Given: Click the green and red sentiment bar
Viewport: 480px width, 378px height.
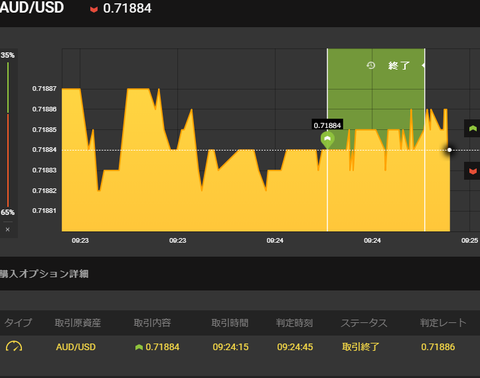Looking at the screenshot, I should (x=8, y=135).
